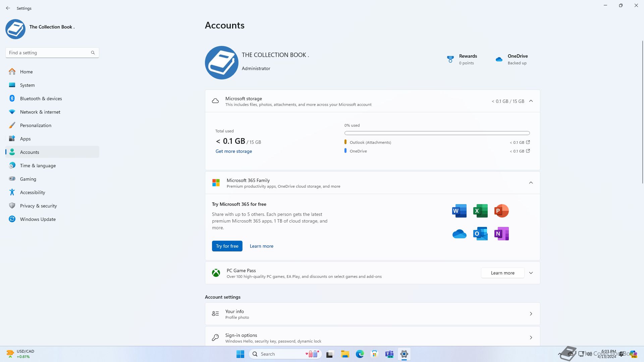
Task: Click the "Administrator" account type label
Action: [256, 68]
